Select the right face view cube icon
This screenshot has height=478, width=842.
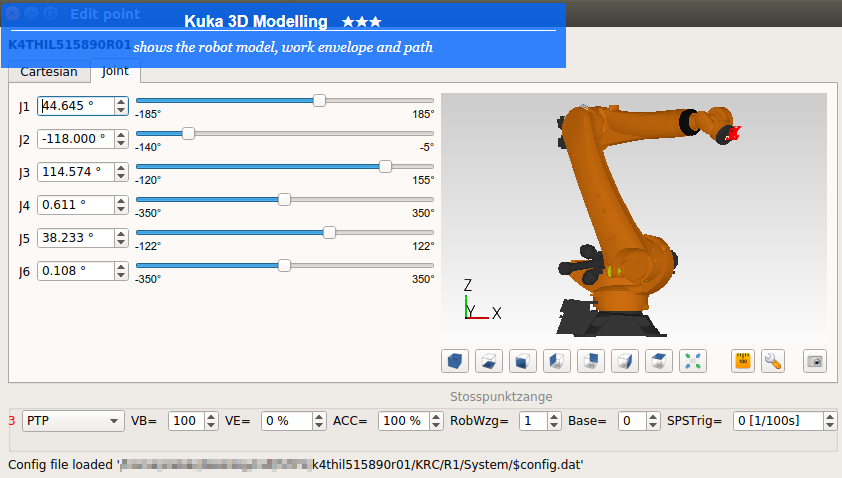click(x=625, y=361)
